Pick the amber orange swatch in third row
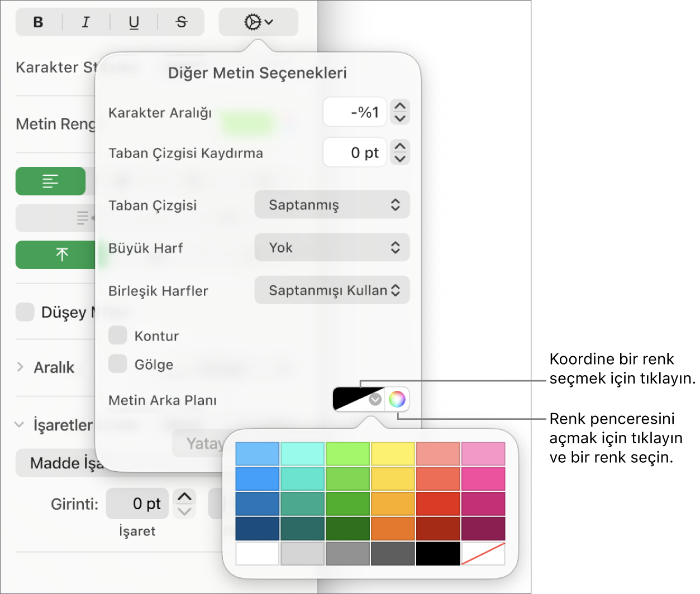This screenshot has height=594, width=700. 393,504
